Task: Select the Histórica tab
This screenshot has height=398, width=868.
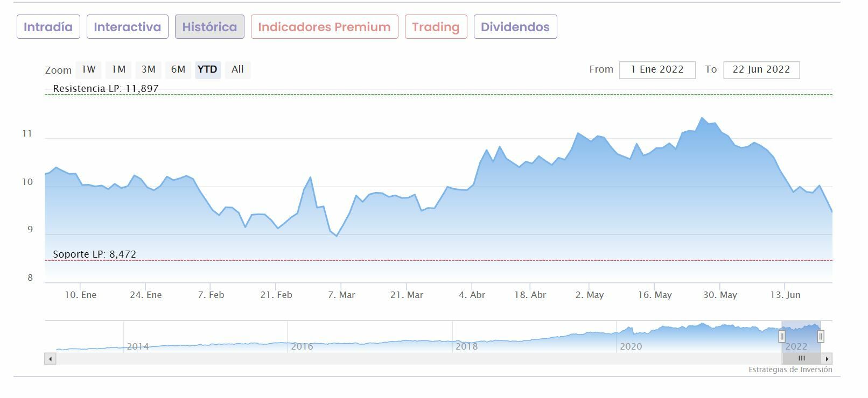Action: pos(209,27)
